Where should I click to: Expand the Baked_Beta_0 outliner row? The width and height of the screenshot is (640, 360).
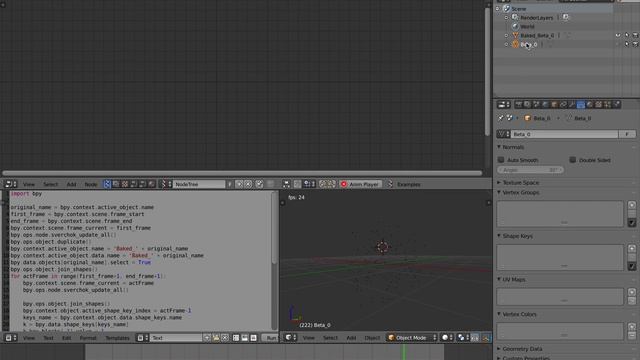[507, 36]
